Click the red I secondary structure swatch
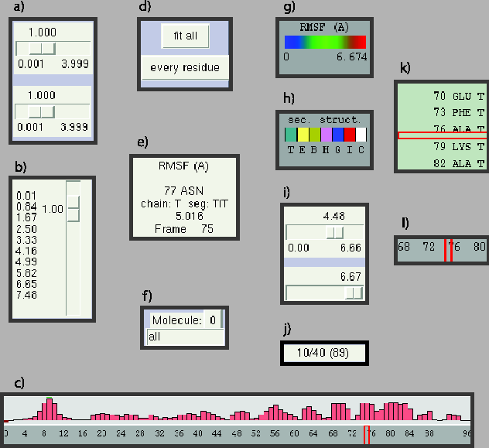Screen dimensions: 489x448 (x=349, y=135)
